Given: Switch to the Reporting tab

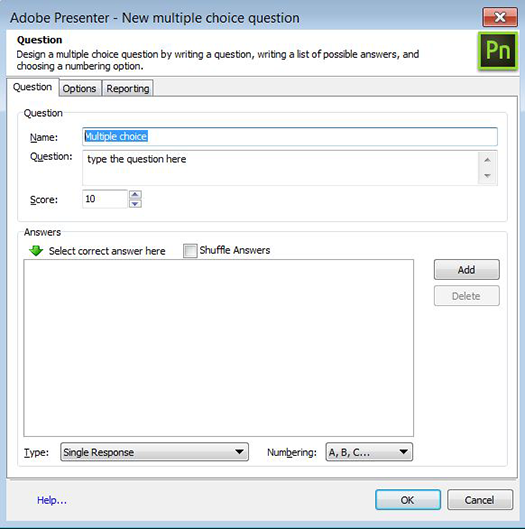Looking at the screenshot, I should [128, 88].
